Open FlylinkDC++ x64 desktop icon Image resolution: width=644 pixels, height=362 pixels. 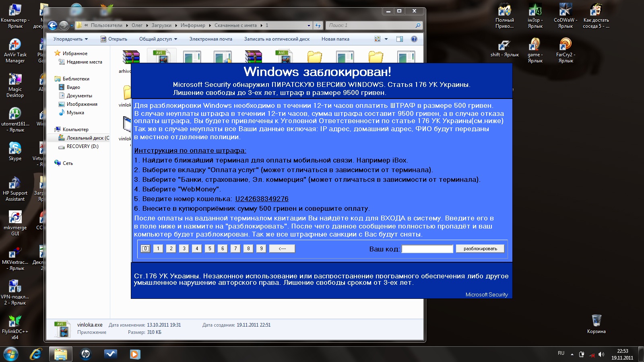15,327
